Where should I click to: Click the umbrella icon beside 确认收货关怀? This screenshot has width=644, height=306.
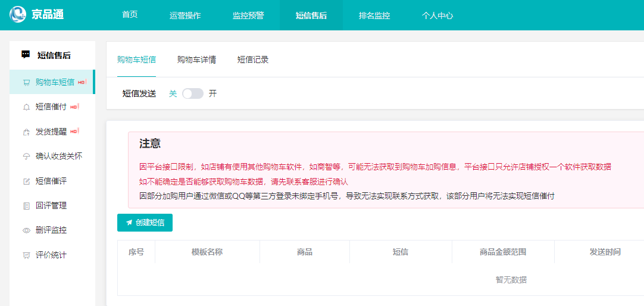26,157
